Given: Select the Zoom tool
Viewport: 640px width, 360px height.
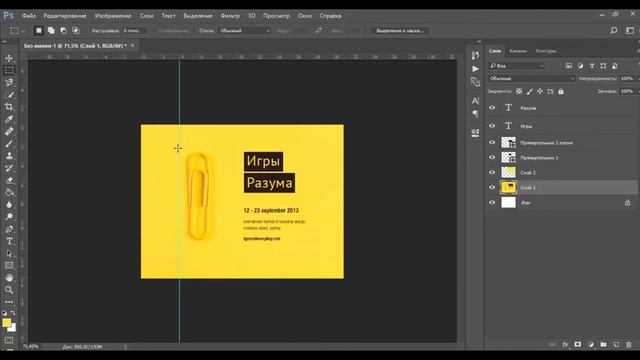Looking at the screenshot, I should (x=9, y=290).
